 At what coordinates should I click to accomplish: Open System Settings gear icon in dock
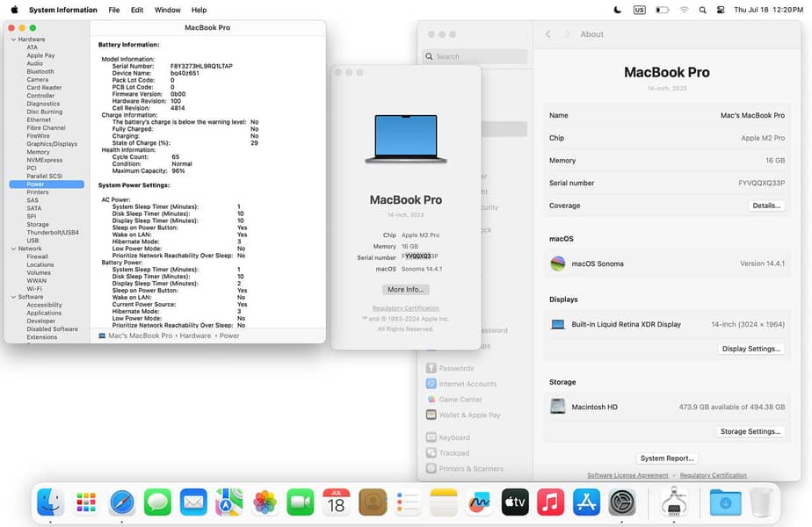622,502
